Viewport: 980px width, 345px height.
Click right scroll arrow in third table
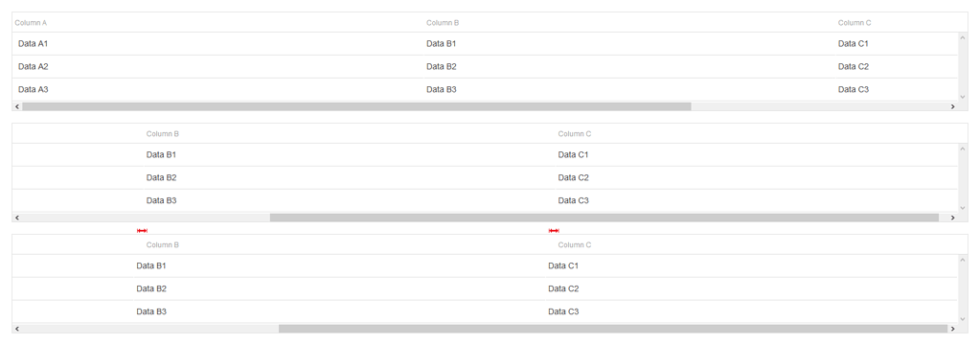pyautogui.click(x=952, y=328)
